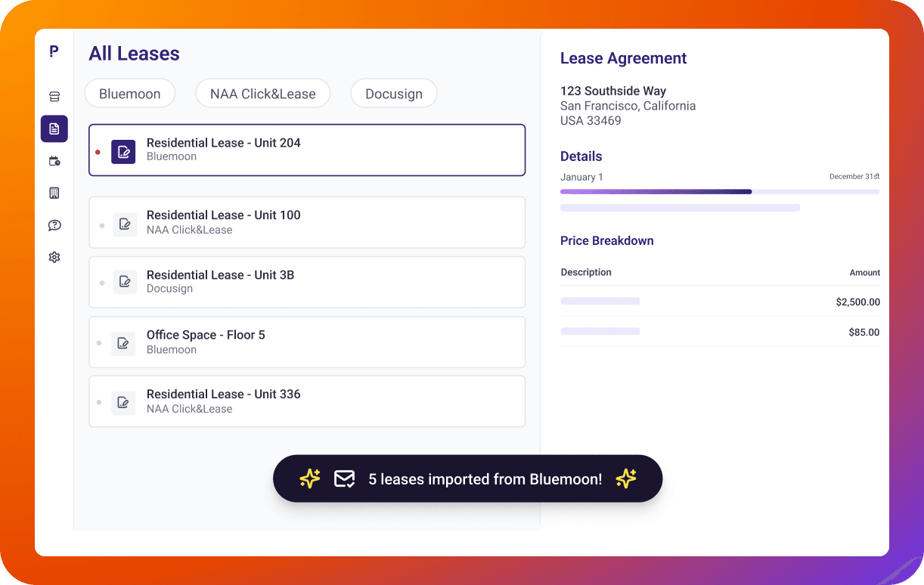Click the All Leases heading
Image resolution: width=924 pixels, height=585 pixels.
tap(135, 54)
